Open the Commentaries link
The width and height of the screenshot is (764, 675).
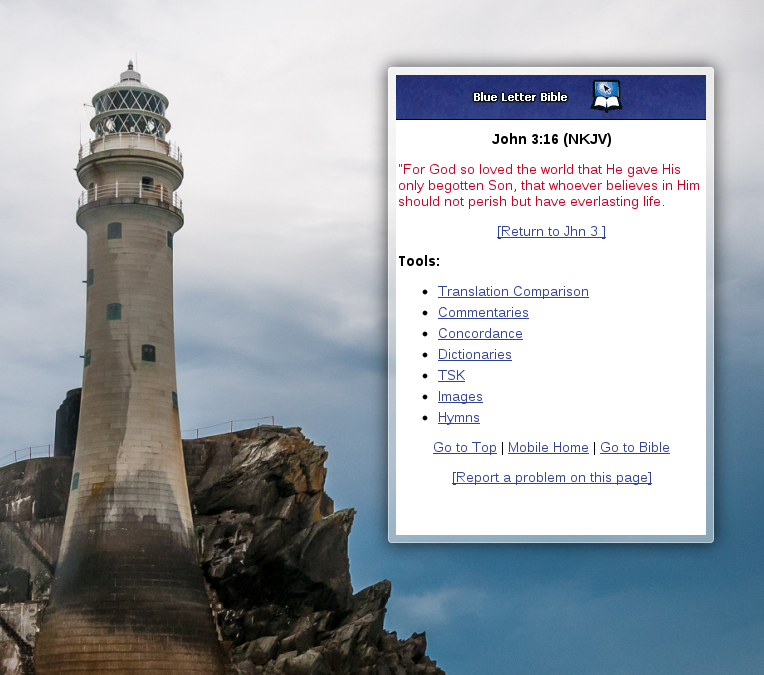click(x=483, y=312)
